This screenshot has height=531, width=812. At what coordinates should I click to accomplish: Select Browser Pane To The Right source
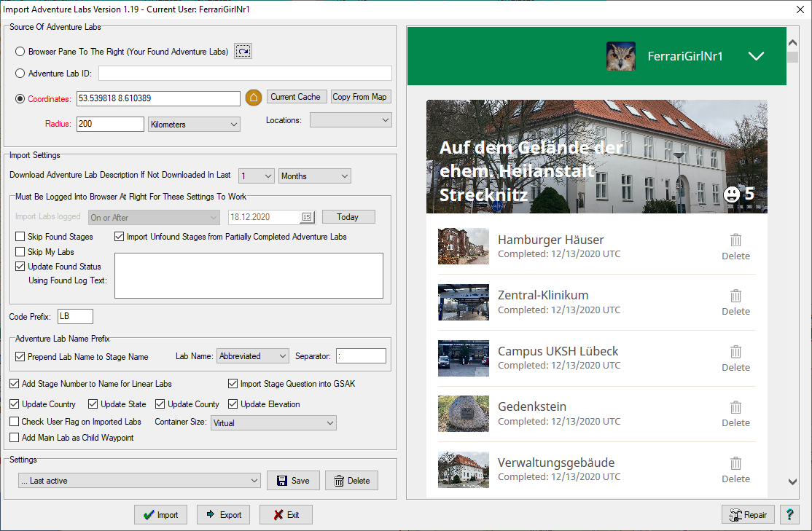click(x=20, y=51)
